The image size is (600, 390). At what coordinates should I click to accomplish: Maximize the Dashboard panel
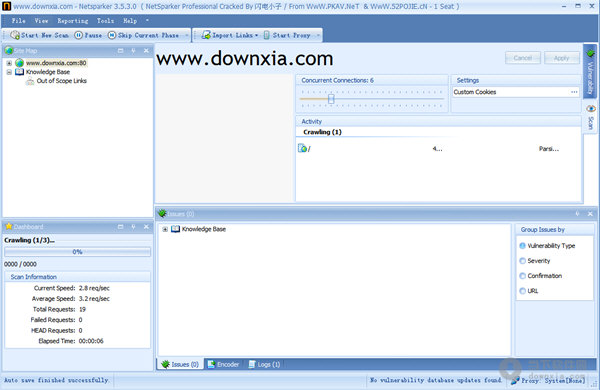pos(121,227)
